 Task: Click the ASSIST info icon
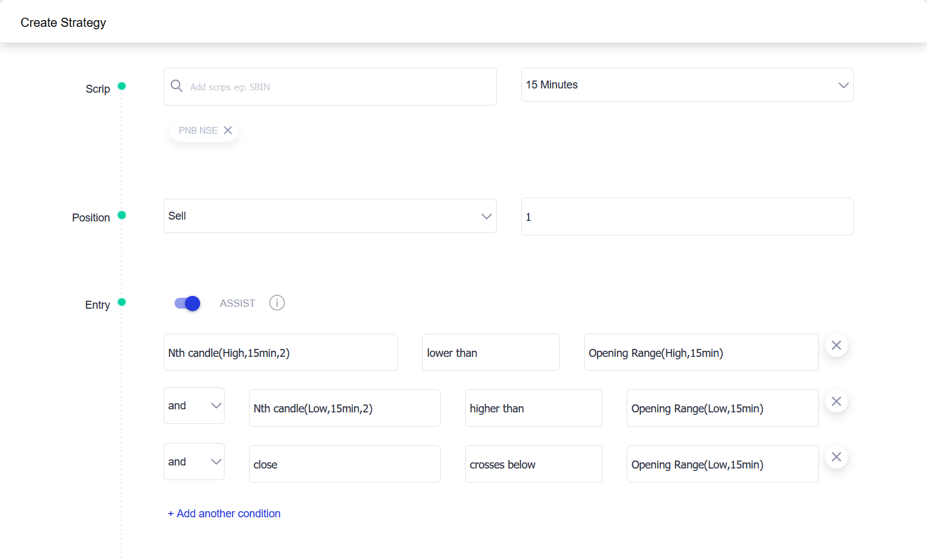pos(276,303)
